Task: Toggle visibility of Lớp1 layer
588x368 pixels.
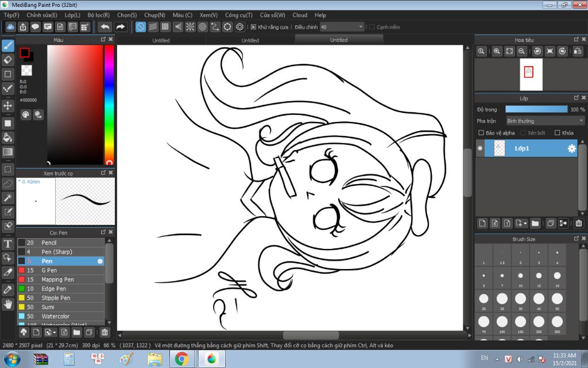Action: (480, 148)
